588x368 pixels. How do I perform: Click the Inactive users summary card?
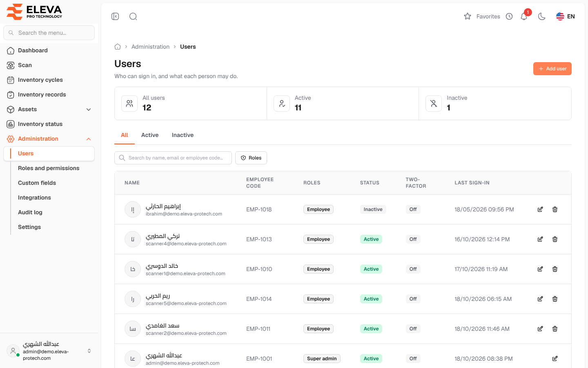coord(495,103)
